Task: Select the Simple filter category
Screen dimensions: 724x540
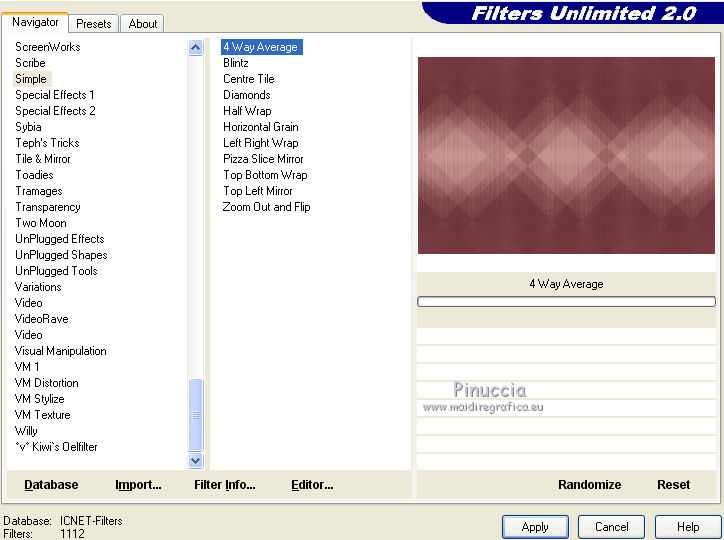Action: pos(31,78)
